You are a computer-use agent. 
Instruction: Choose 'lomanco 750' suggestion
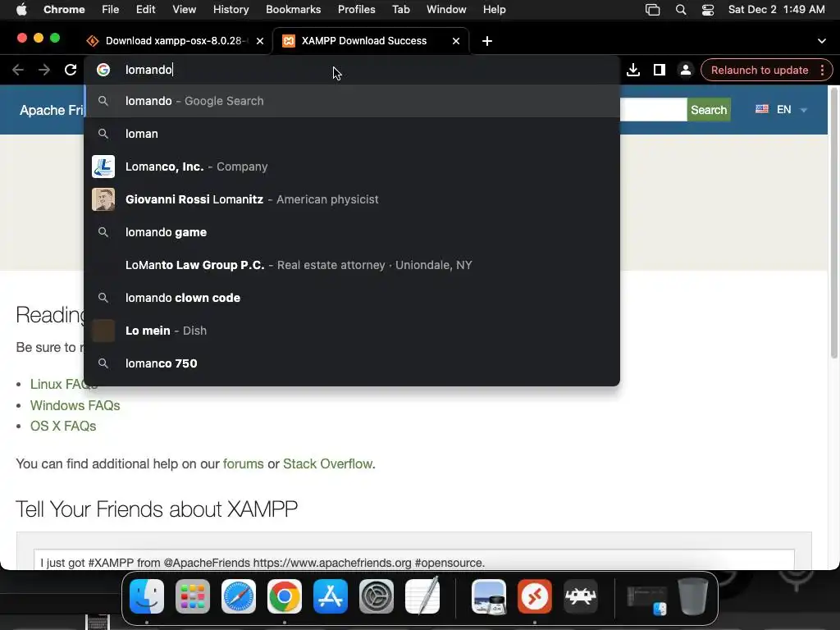[352, 363]
